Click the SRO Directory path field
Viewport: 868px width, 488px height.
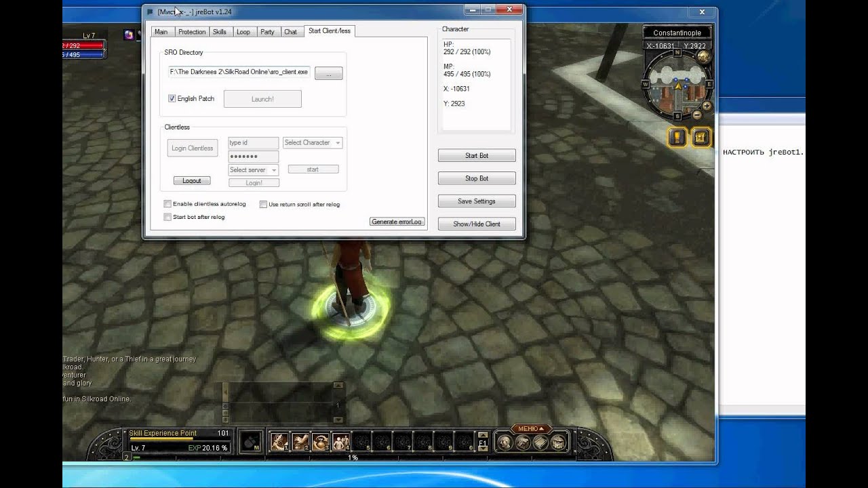(x=239, y=72)
